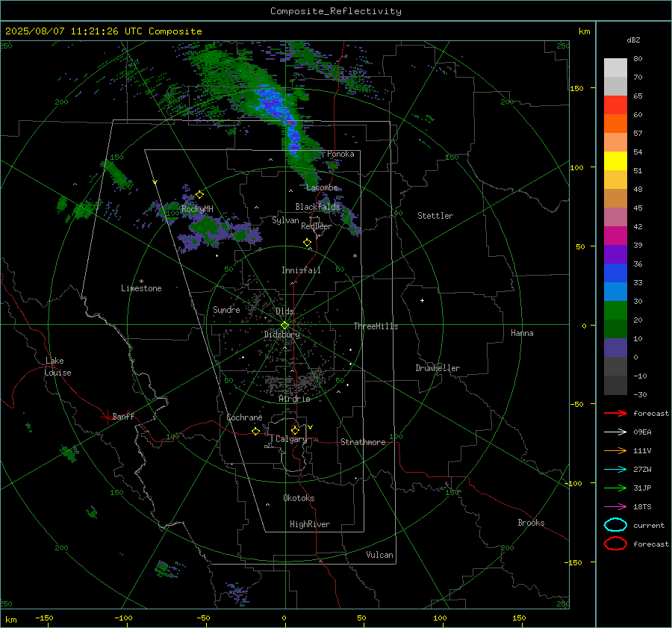The width and height of the screenshot is (672, 628).
Task: Click the Cochrane town label
Action: 244,417
